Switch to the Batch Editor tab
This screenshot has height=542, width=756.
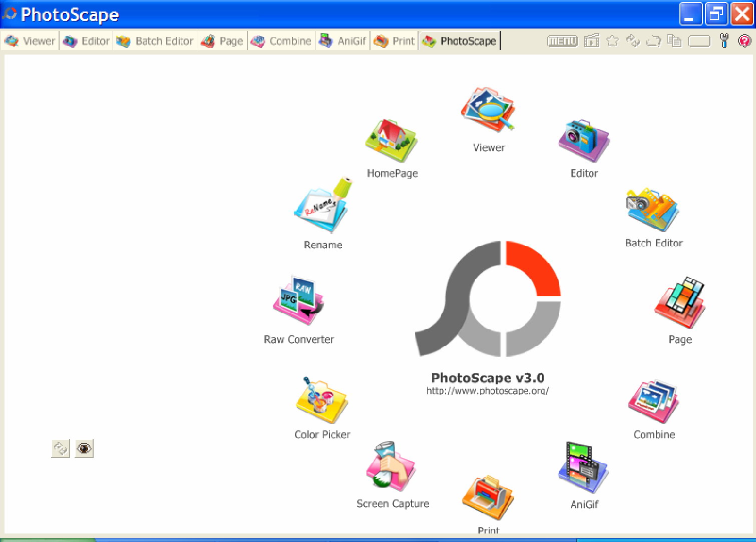point(155,41)
